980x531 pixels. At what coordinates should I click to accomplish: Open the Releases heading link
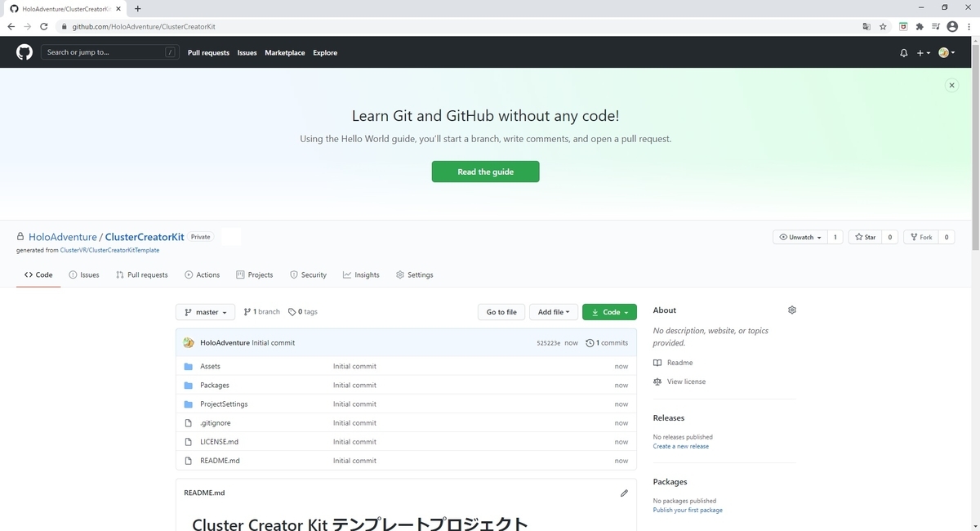click(669, 418)
